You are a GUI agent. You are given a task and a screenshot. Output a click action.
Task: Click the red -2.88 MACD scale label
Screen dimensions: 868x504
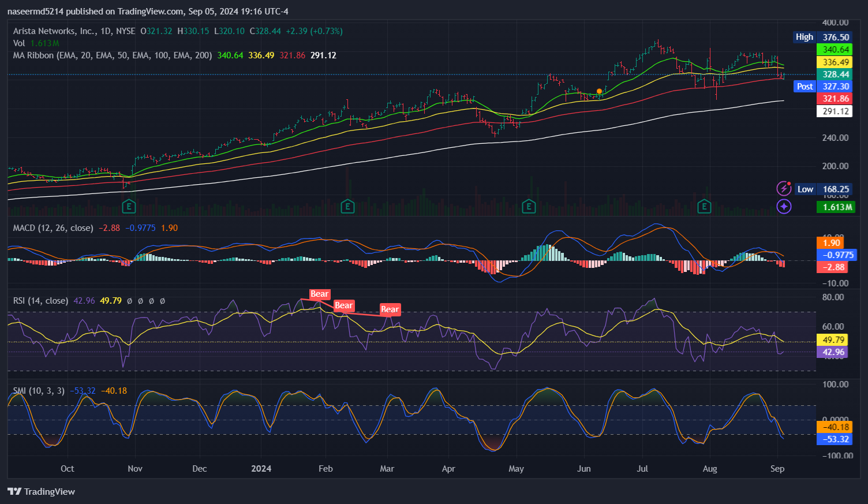[832, 267]
